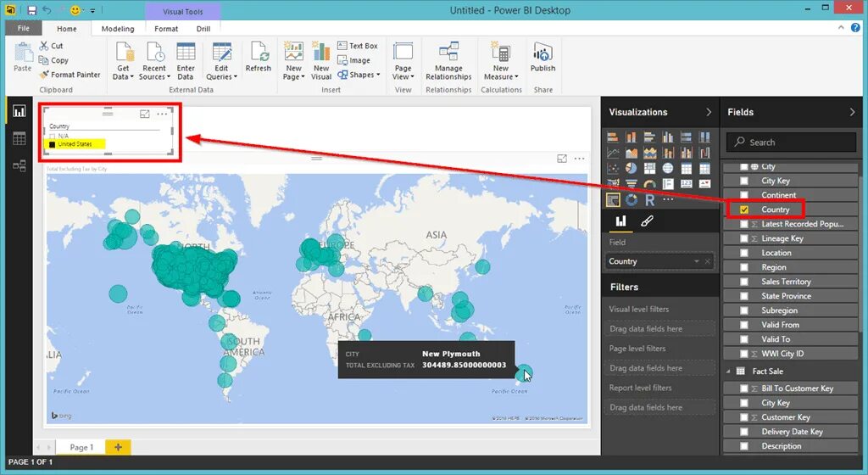Choose the donut chart visualization

(631, 200)
